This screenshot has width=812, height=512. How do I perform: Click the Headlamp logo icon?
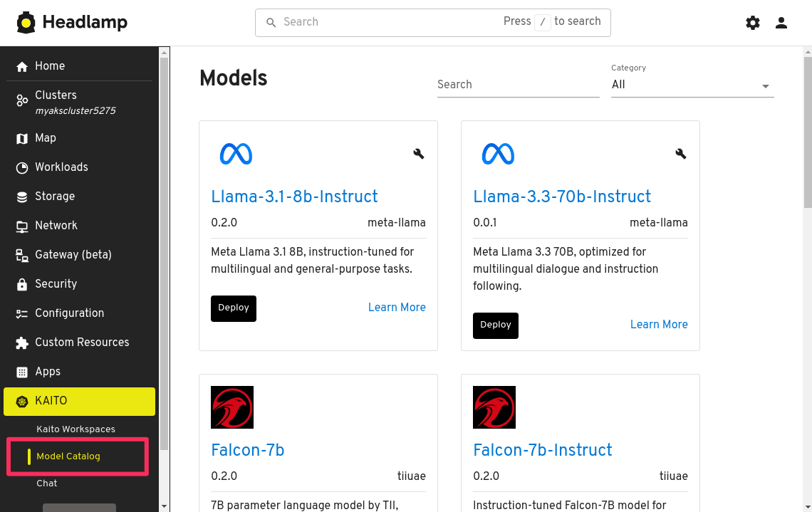point(26,23)
